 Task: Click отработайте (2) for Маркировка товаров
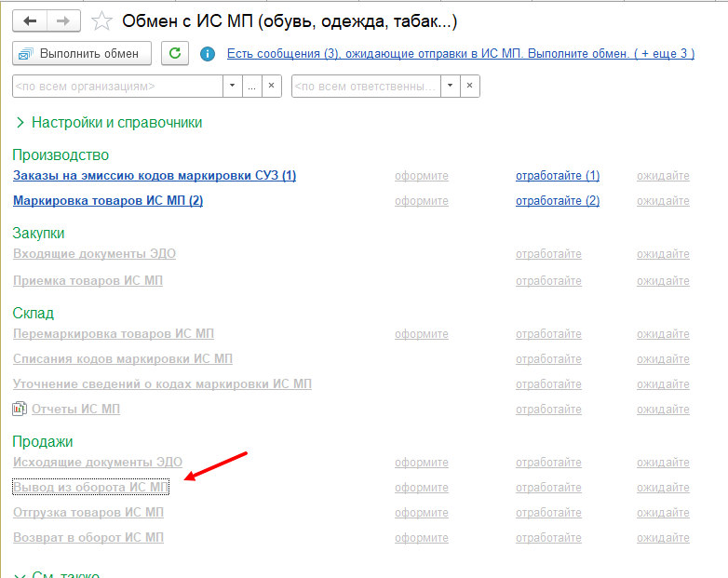click(558, 201)
